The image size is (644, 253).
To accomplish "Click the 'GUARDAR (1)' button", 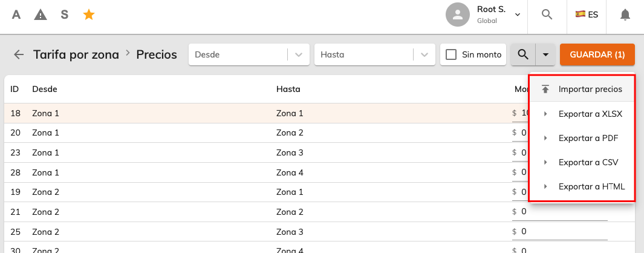I will click(597, 54).
